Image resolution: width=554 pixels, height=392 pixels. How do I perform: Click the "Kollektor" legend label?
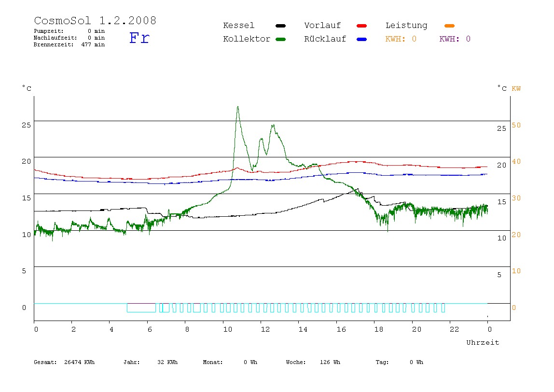point(247,39)
